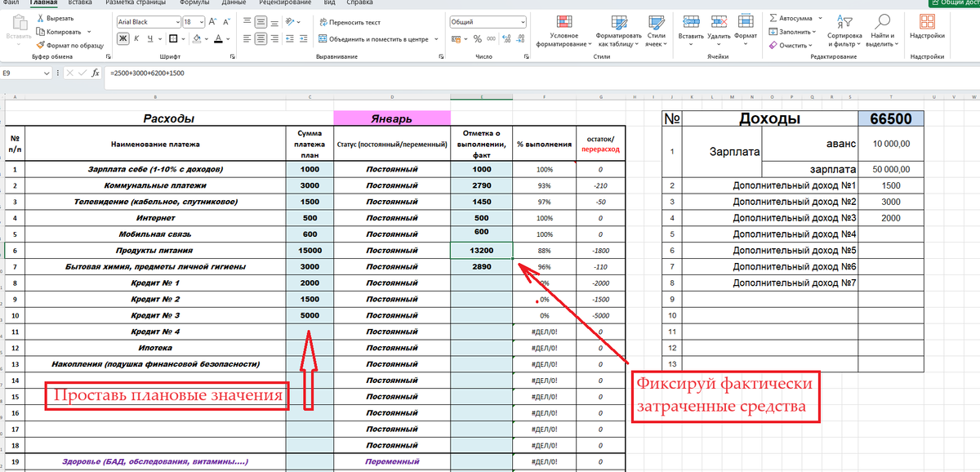The width and height of the screenshot is (980, 472).
Task: Open the Стили ячеек dropdown
Action: [x=656, y=32]
